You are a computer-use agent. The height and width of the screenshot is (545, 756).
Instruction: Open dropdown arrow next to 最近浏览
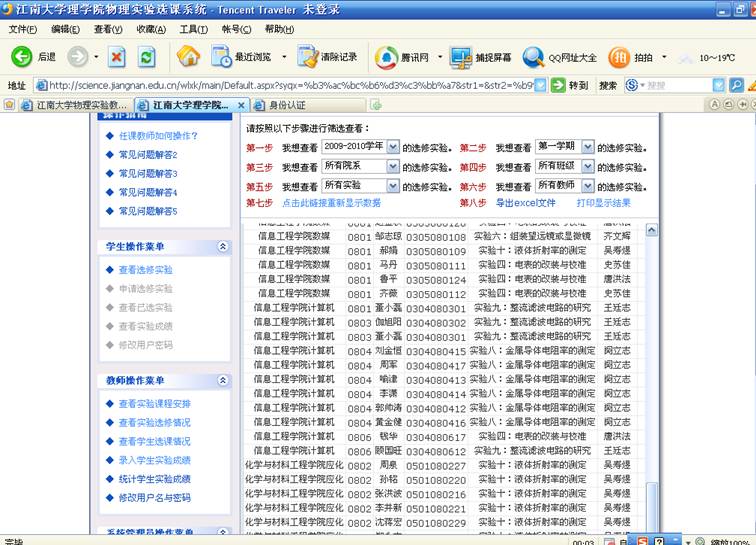(284, 57)
